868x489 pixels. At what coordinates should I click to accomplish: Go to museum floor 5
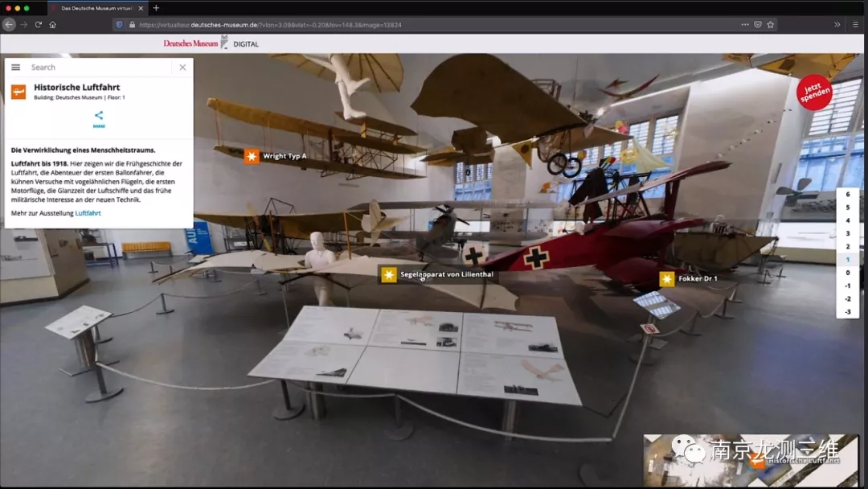[x=848, y=208]
